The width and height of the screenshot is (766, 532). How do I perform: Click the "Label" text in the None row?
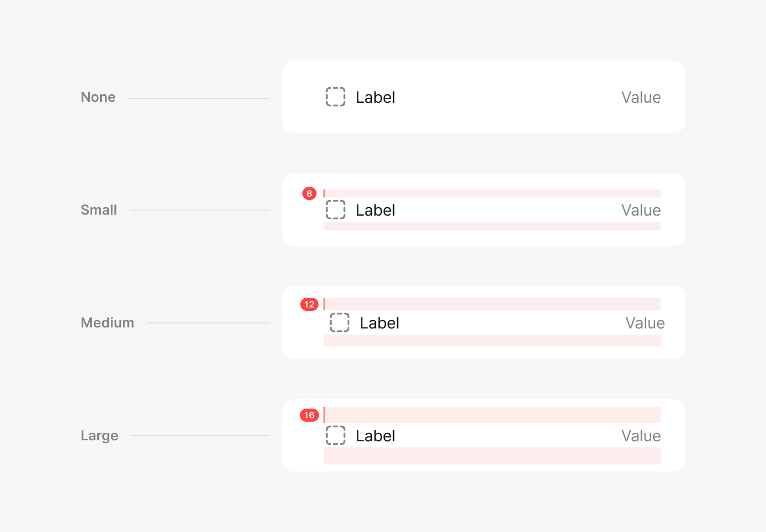(375, 97)
